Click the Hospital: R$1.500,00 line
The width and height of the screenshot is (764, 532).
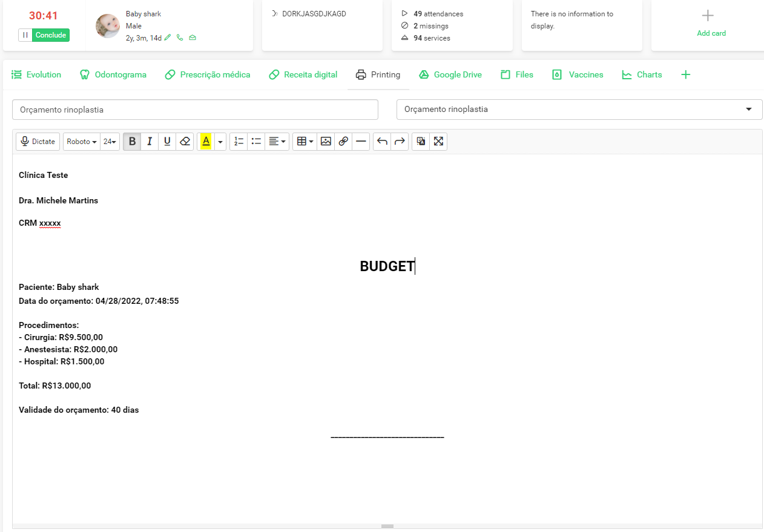point(62,361)
